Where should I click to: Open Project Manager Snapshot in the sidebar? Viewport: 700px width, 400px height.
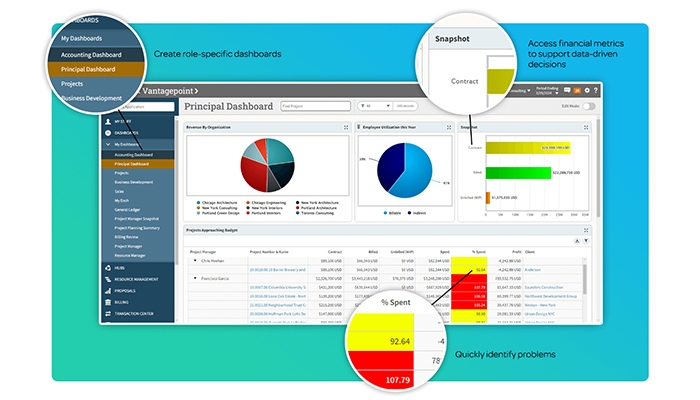pyautogui.click(x=137, y=219)
